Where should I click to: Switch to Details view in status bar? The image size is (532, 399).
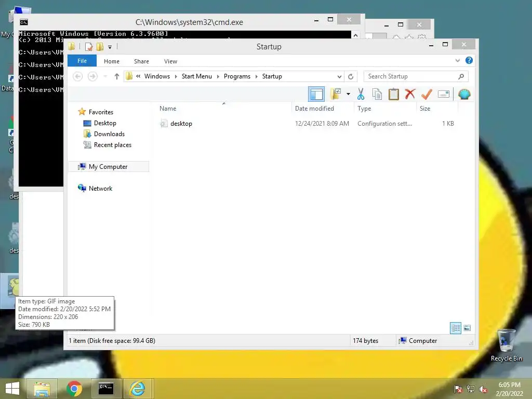coord(456,328)
